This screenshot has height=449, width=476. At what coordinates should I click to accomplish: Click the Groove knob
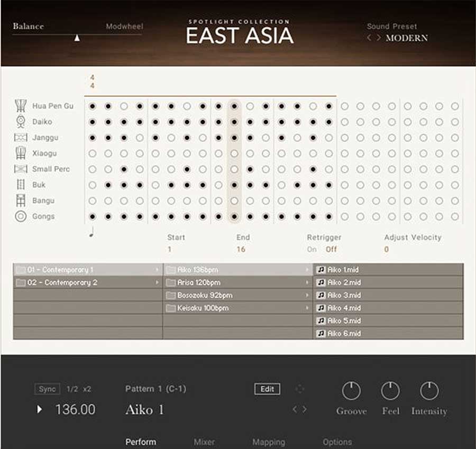351,391
